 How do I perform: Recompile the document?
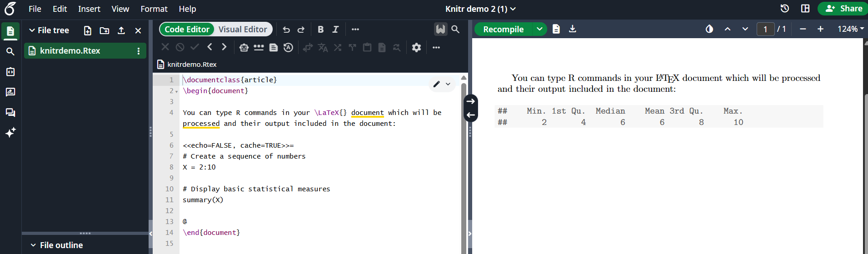point(504,29)
